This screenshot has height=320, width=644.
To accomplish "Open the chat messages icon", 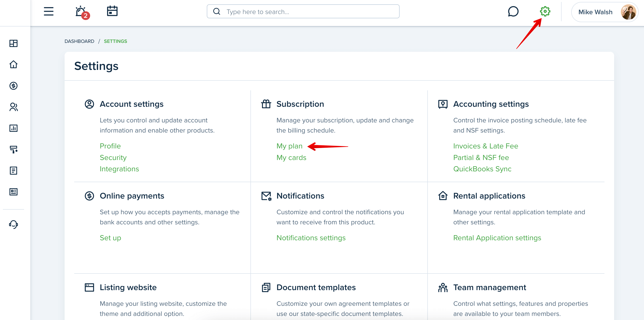I will (x=513, y=12).
